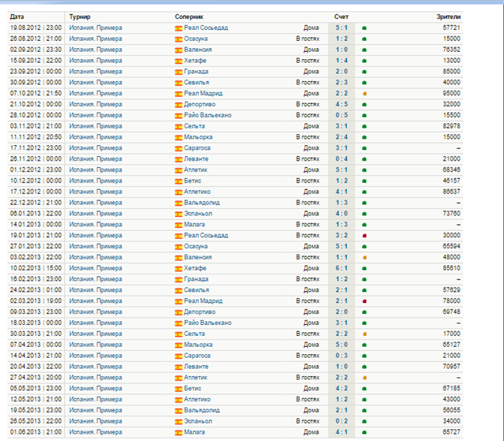Click the green dot in the Хетафе 6:1 row

tap(364, 269)
